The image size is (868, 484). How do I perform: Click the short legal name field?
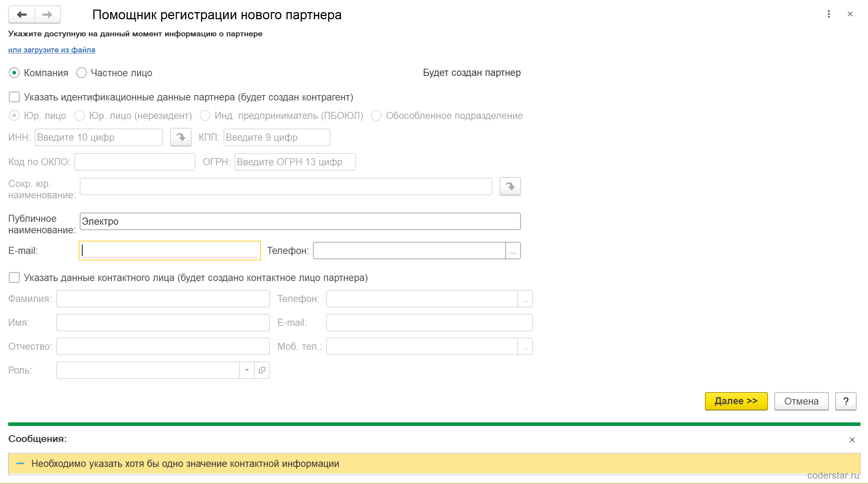pyautogui.click(x=286, y=187)
